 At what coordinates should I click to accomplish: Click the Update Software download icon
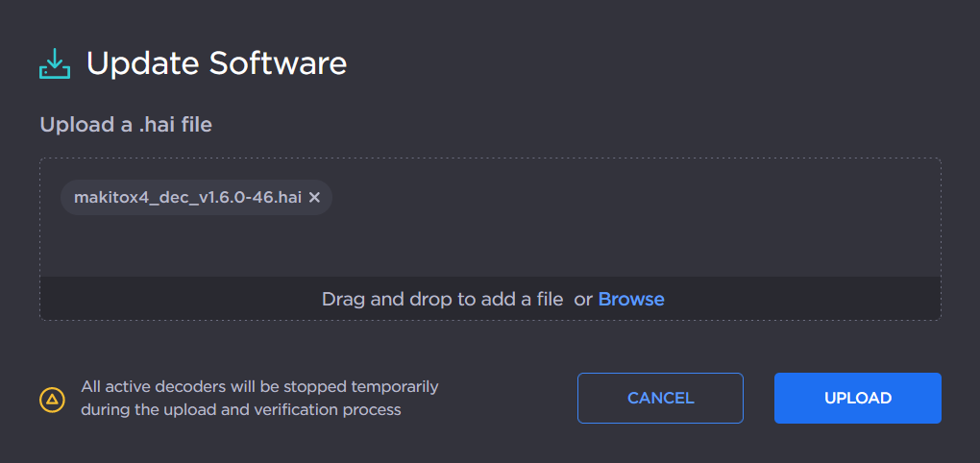coord(55,63)
